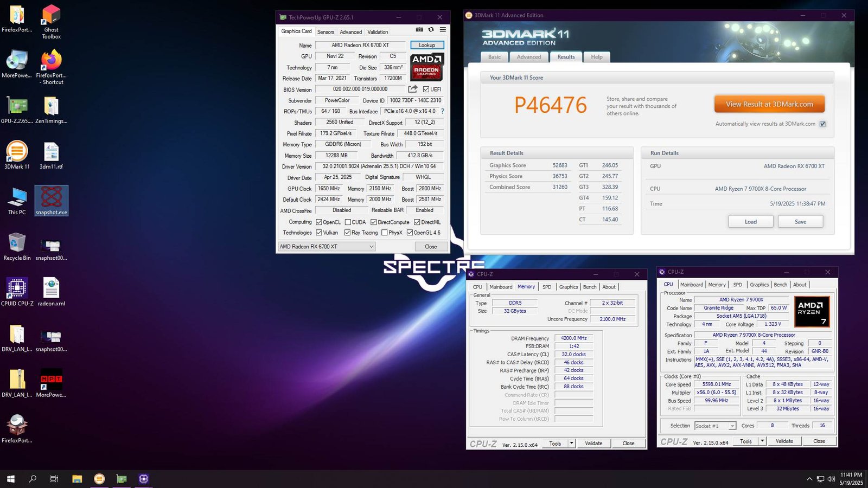Viewport: 868px width, 488px height.
Task: Click GPU-Z screenshot camera icon
Action: pos(419,30)
